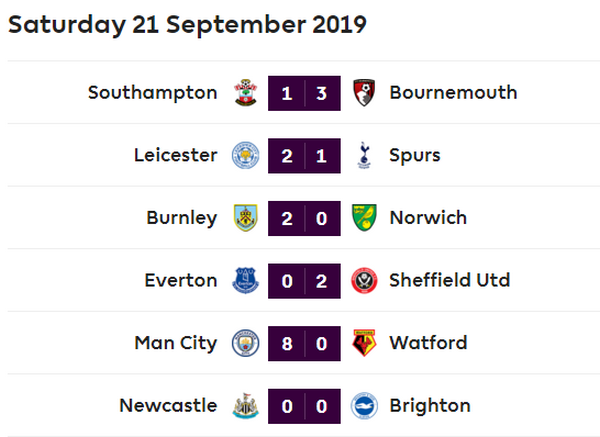Click the Newcastle club crest

pyautogui.click(x=242, y=405)
